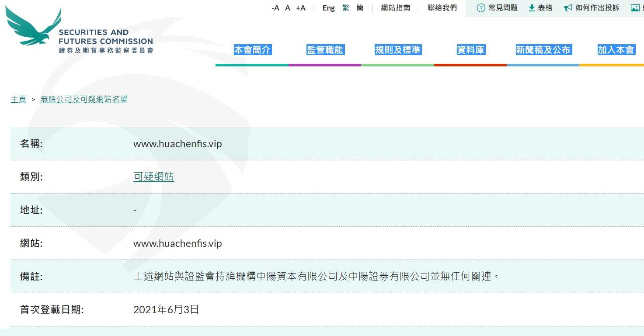The height and width of the screenshot is (336, 644).
Task: Click the 可疑網站 category link
Action: pyautogui.click(x=153, y=177)
